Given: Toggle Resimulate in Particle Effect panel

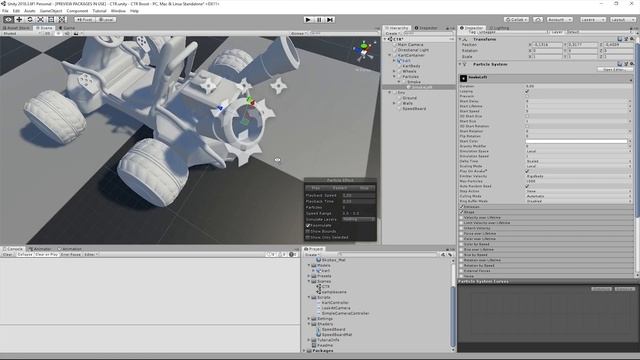Looking at the screenshot, I should click(x=308, y=225).
